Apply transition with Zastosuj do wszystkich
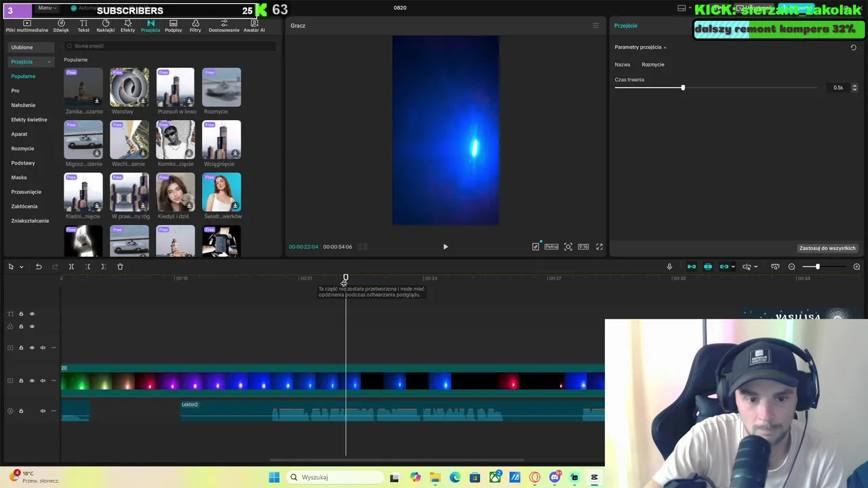Screen dimensions: 868x488 (x=827, y=248)
